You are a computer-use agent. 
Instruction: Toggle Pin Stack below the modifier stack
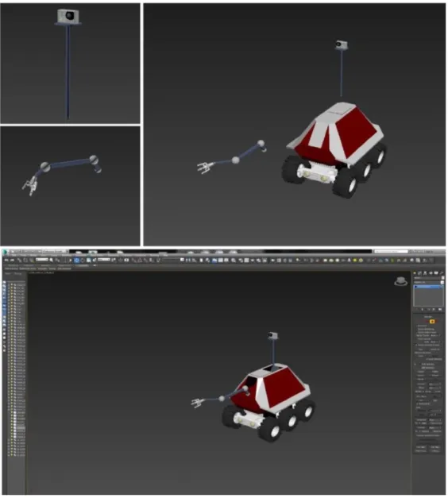click(417, 309)
